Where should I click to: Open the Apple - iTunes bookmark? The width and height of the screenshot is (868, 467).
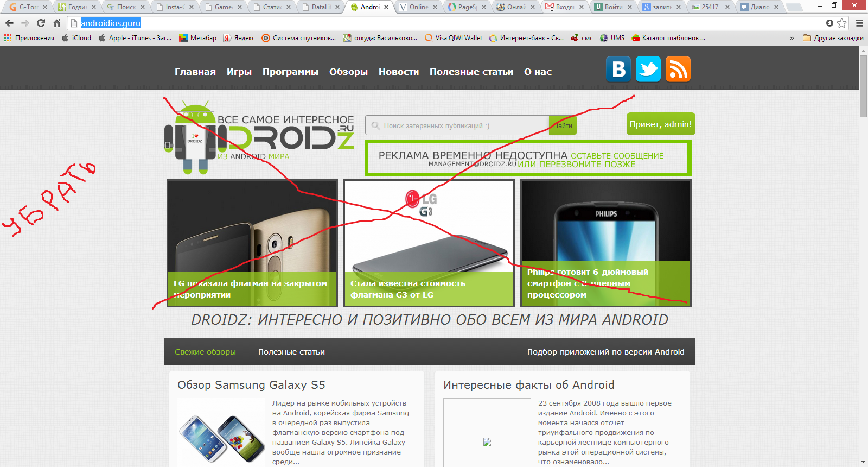pos(135,38)
